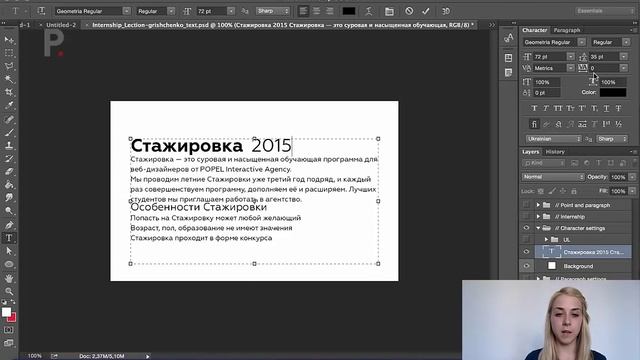Select the Move tool
The image size is (640, 360).
coord(9,40)
